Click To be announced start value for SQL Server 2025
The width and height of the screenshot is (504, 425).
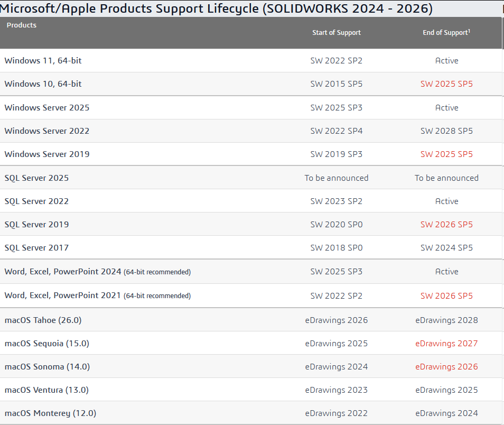tap(336, 178)
